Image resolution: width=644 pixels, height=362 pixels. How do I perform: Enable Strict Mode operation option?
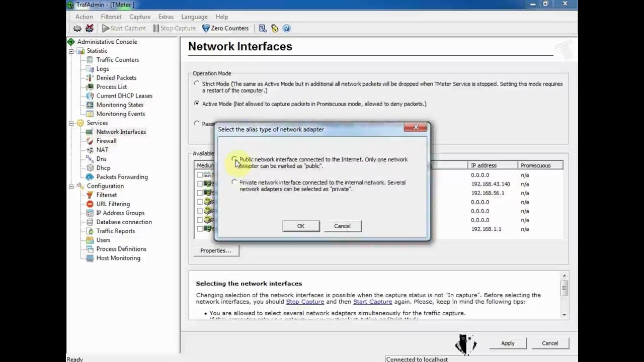pos(197,84)
